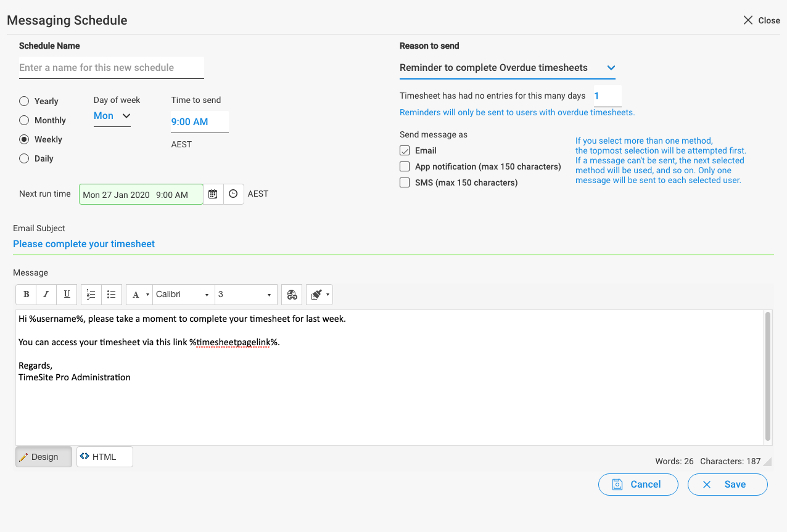
Task: Click the 'Send message as' label
Action: pos(434,134)
